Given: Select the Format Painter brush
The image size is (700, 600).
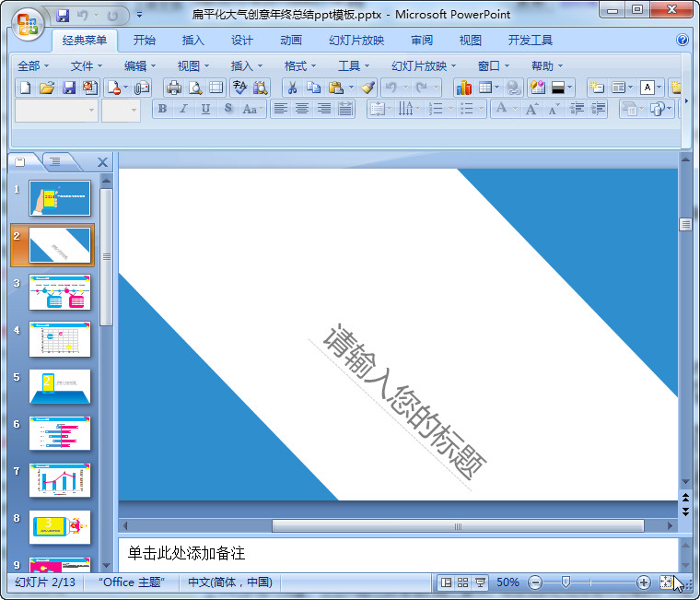Looking at the screenshot, I should coord(367,88).
